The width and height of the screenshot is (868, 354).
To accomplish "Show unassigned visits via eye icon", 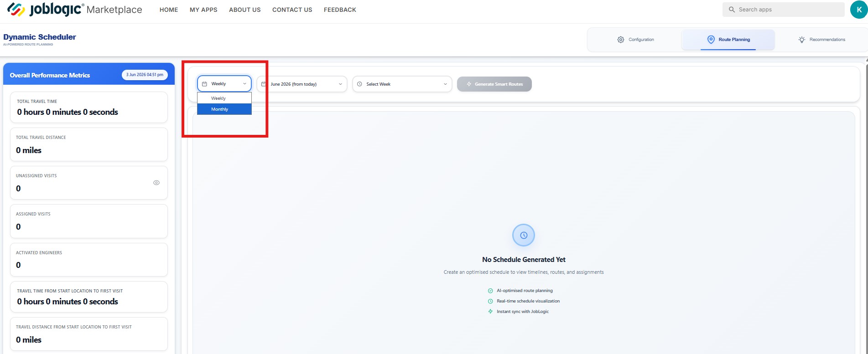I will 156,183.
